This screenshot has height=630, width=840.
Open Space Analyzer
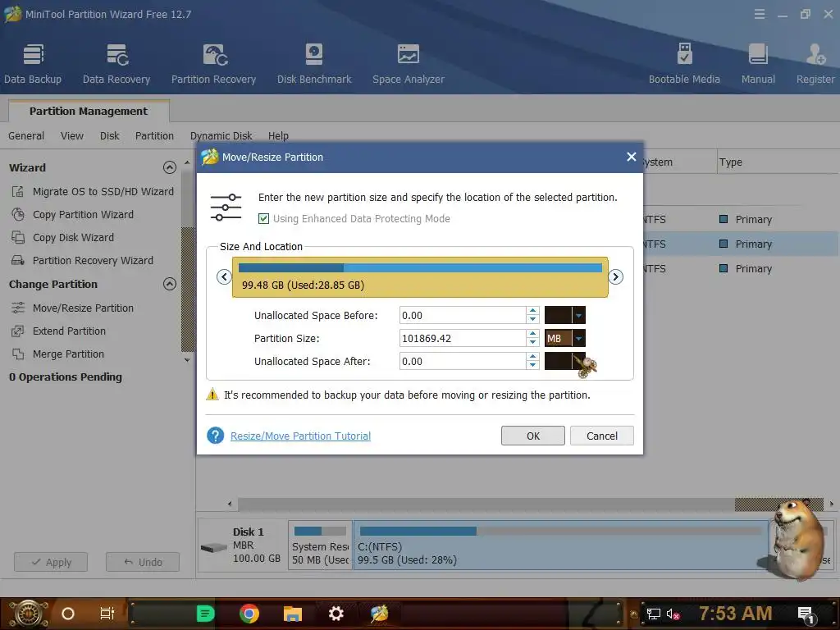point(409,64)
